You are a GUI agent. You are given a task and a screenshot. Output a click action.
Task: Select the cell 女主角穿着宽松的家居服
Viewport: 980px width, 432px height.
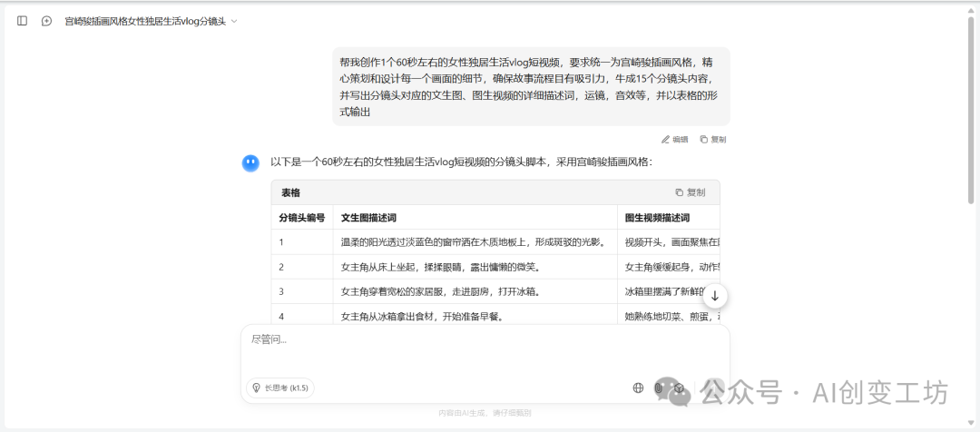(475, 291)
